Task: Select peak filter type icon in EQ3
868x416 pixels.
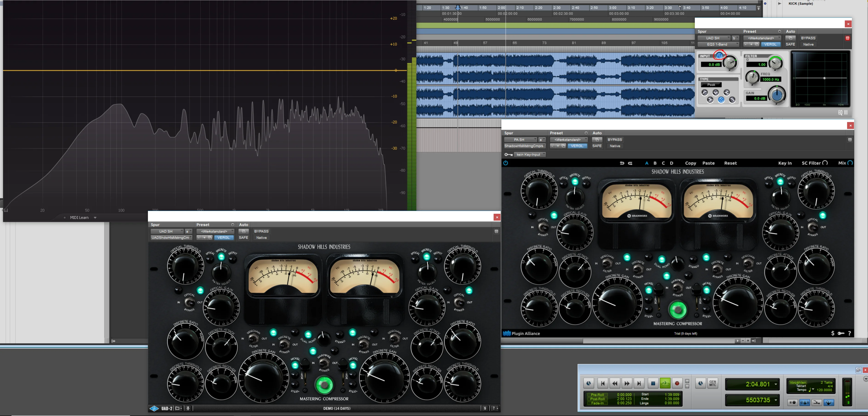Action: [721, 100]
